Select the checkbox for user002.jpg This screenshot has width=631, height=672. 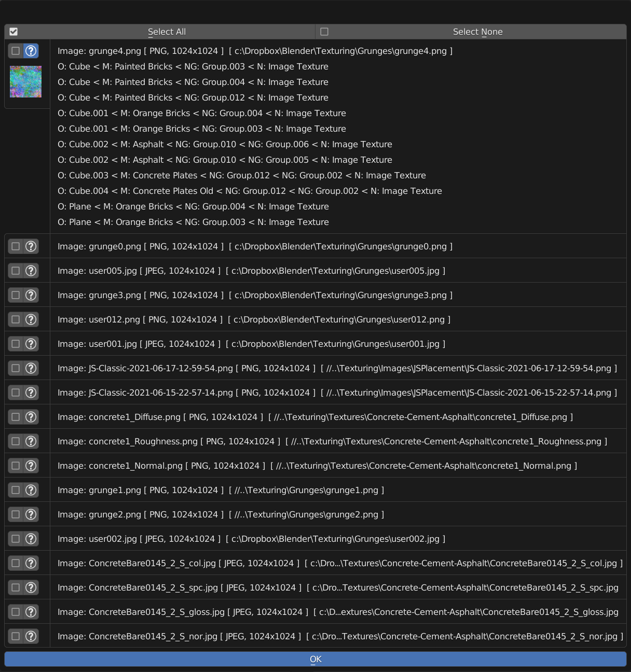16,539
